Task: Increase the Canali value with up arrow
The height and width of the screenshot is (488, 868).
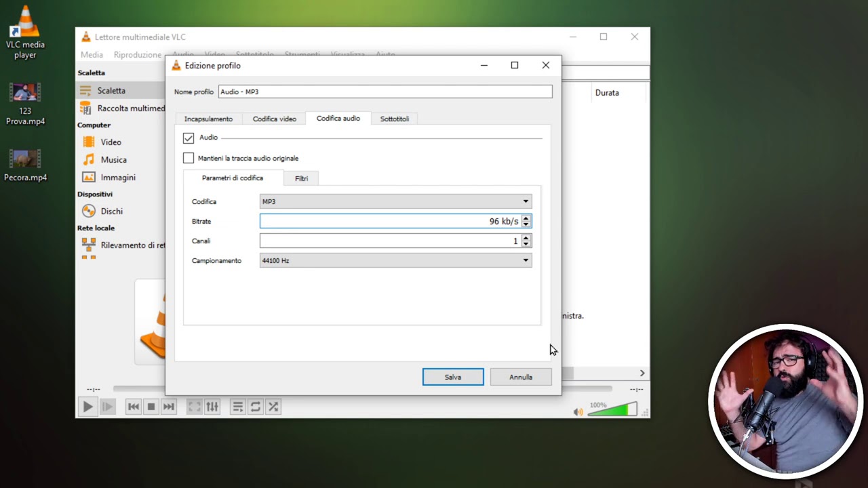Action: (x=526, y=238)
